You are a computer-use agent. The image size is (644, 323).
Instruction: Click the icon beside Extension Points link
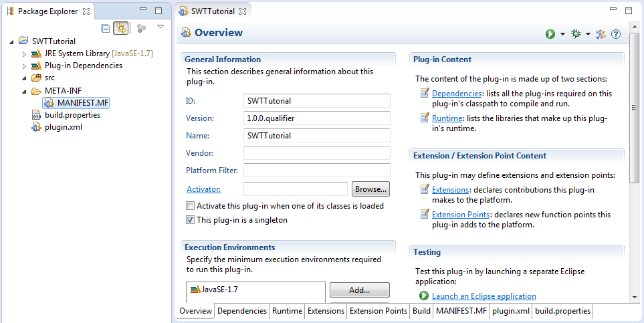(425, 214)
